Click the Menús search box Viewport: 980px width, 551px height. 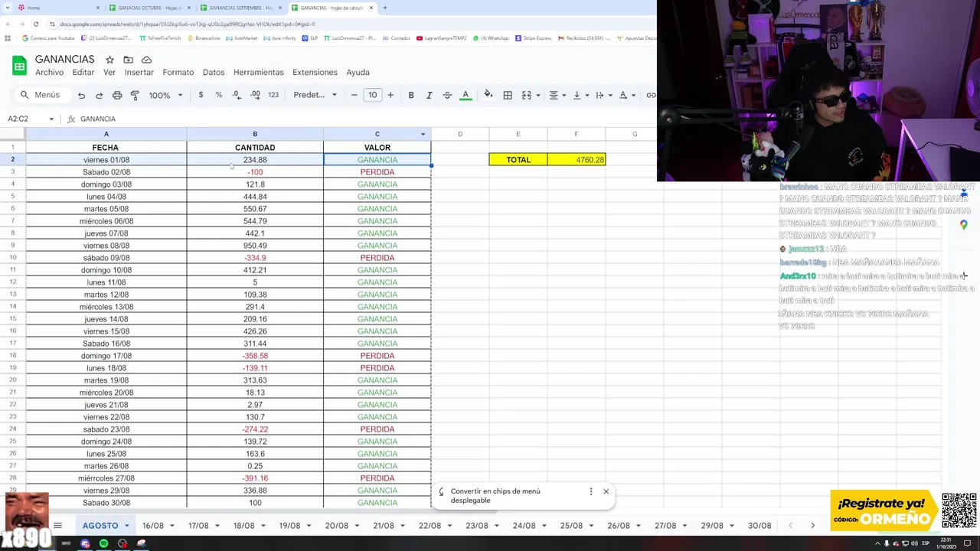(40, 95)
